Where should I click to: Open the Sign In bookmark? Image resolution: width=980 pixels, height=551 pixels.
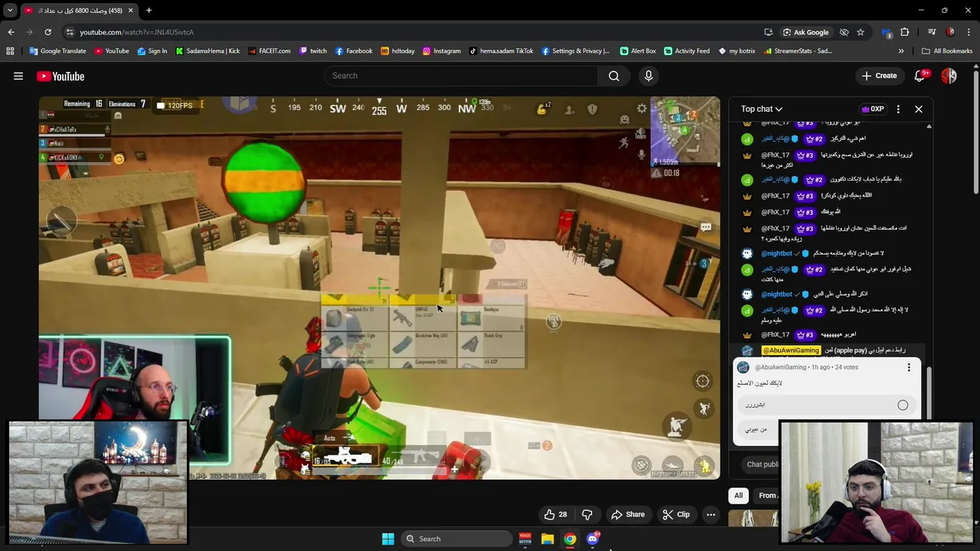click(152, 51)
